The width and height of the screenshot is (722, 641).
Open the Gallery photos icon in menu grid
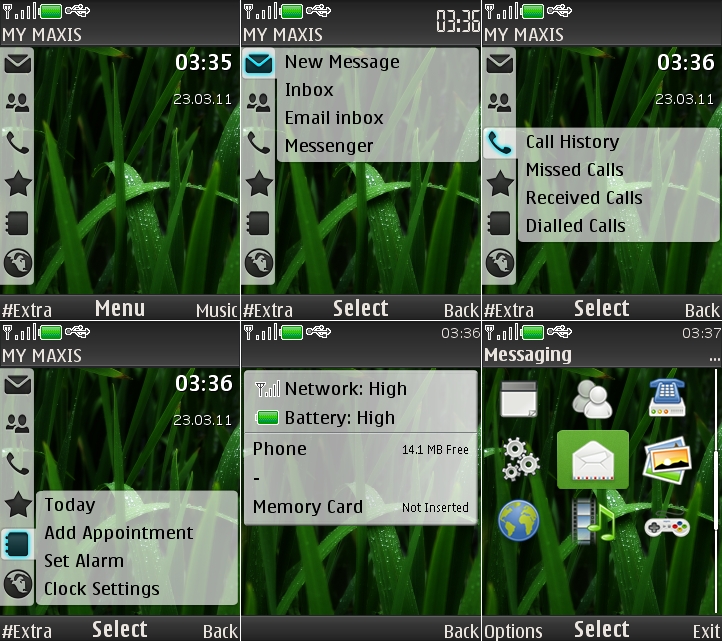[x=667, y=460]
